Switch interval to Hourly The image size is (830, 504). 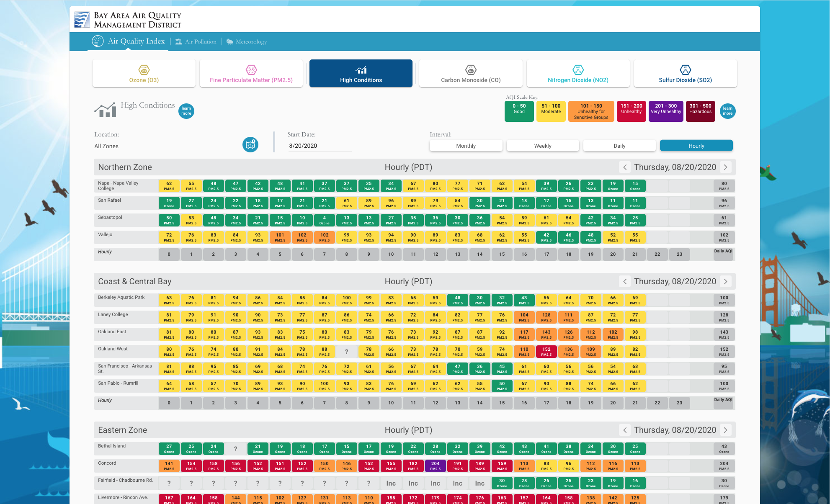click(696, 146)
